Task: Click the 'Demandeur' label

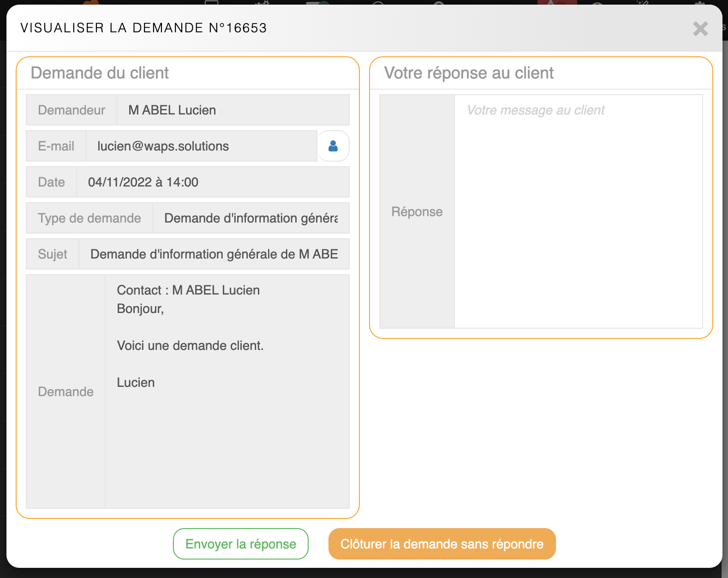Action: coord(72,110)
